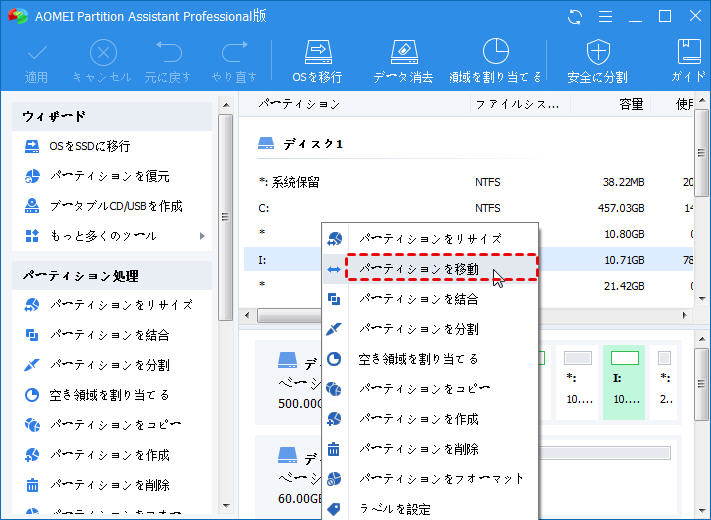This screenshot has width=711, height=520.
Task: Click the label tag icon in context menu
Action: (334, 509)
